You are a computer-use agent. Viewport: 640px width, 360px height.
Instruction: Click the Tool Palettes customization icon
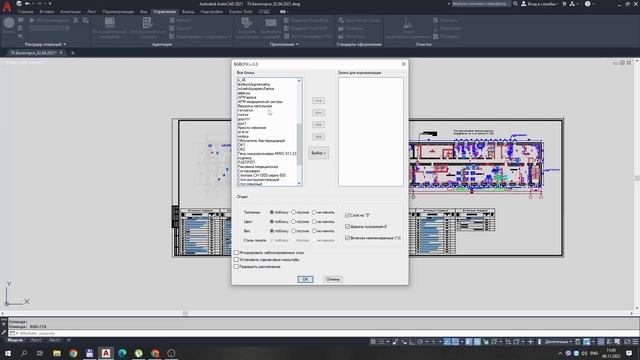pyautogui.click(x=147, y=22)
